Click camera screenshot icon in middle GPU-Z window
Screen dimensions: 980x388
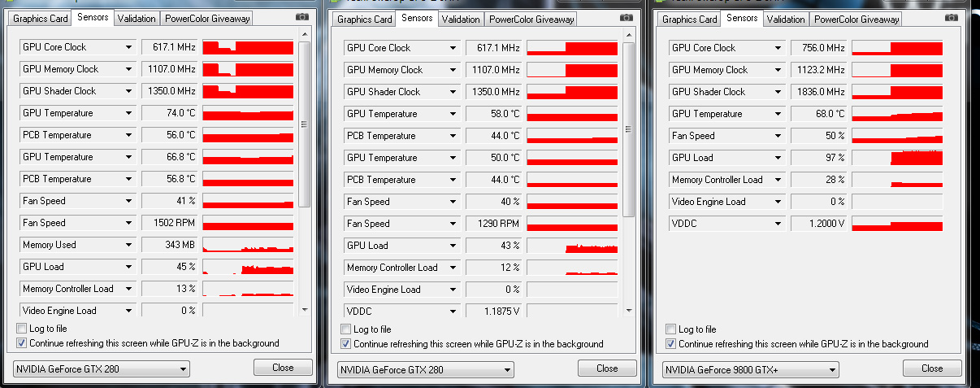(x=627, y=17)
